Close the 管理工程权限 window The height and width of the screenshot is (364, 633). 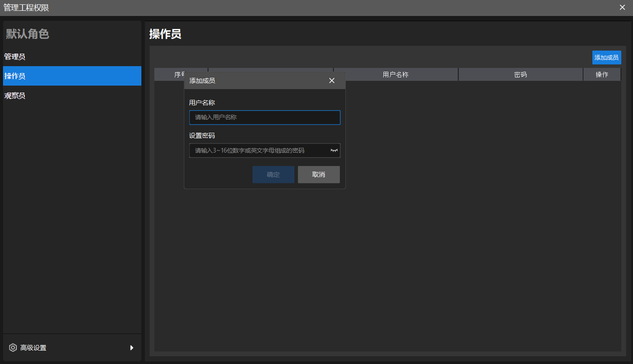pyautogui.click(x=622, y=7)
